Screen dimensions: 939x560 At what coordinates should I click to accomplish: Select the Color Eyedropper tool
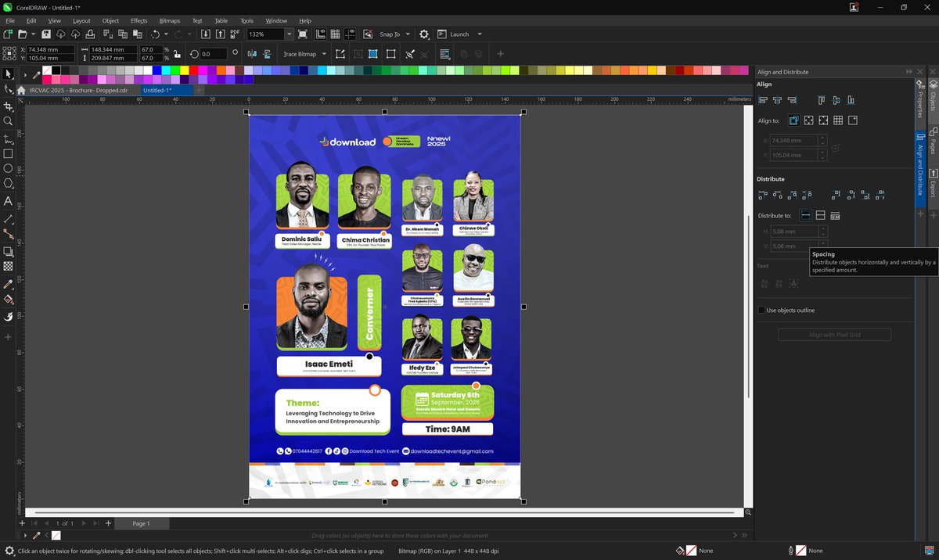(x=8, y=284)
